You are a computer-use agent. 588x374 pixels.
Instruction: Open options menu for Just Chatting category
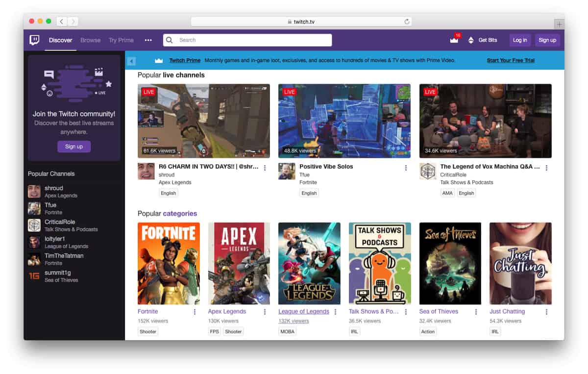click(x=546, y=312)
